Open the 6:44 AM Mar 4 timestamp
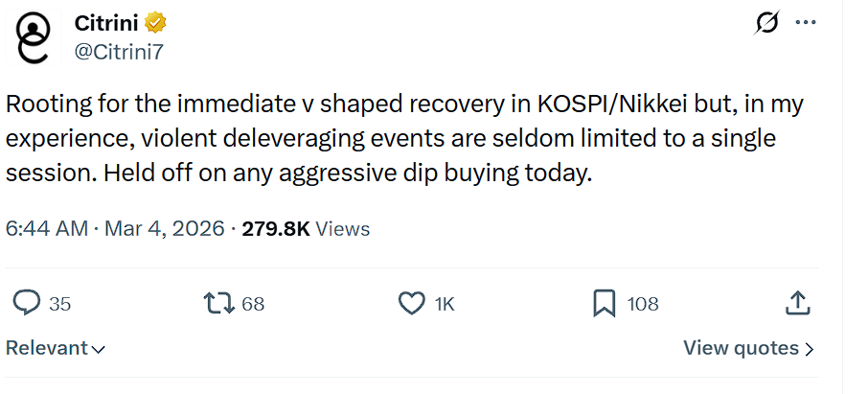 115,229
